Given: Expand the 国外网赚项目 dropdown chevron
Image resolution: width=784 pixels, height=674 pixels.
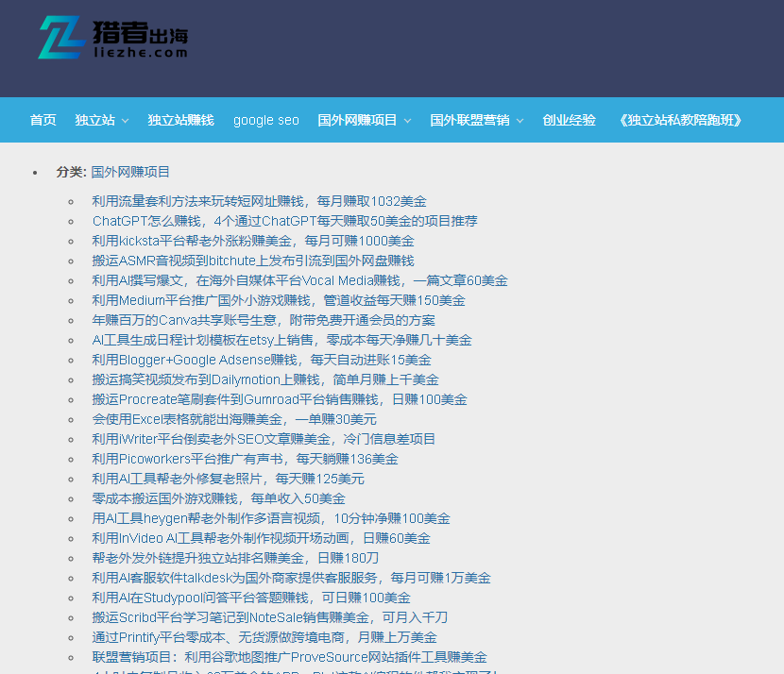Looking at the screenshot, I should click(x=407, y=121).
